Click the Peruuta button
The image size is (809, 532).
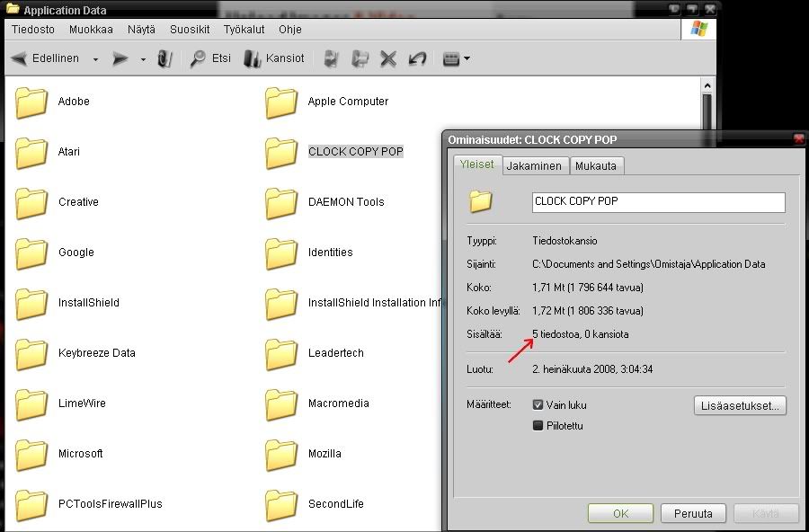pyautogui.click(x=693, y=513)
